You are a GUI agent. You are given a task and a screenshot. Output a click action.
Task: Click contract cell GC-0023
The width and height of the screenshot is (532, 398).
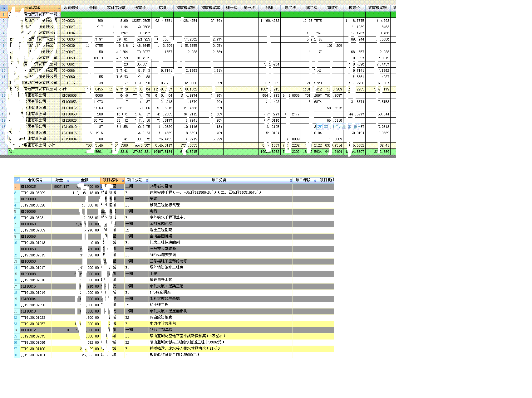[x=71, y=21]
